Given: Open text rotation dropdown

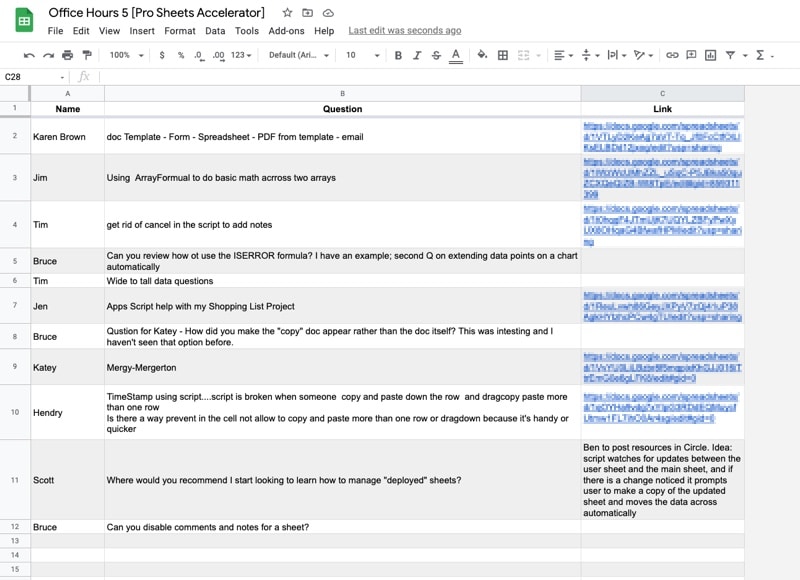Looking at the screenshot, I should (643, 55).
